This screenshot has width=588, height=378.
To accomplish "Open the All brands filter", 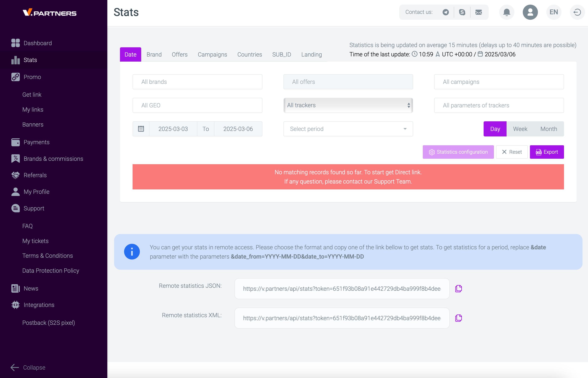I will tap(197, 82).
